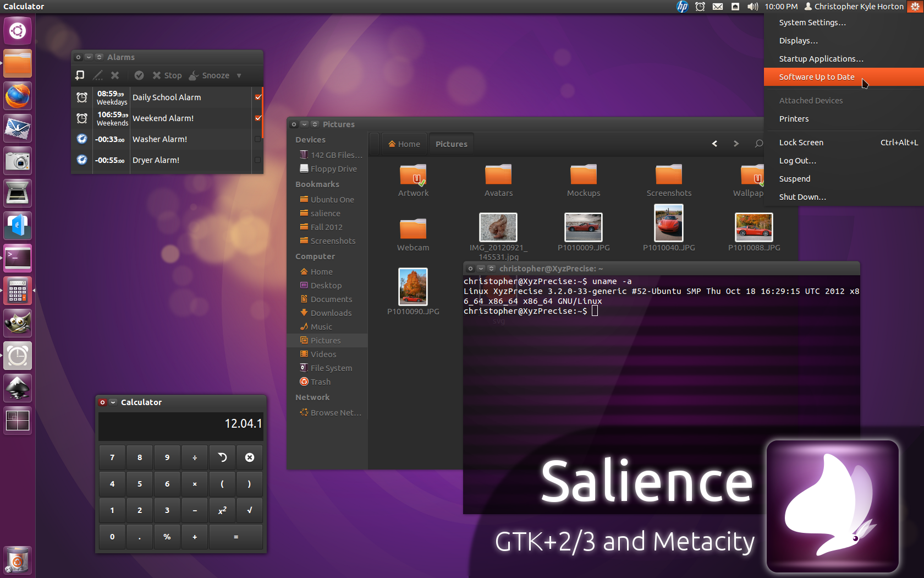Toggle the Weekend Alarm! checkbox
This screenshot has width=924, height=578.
pos(258,118)
